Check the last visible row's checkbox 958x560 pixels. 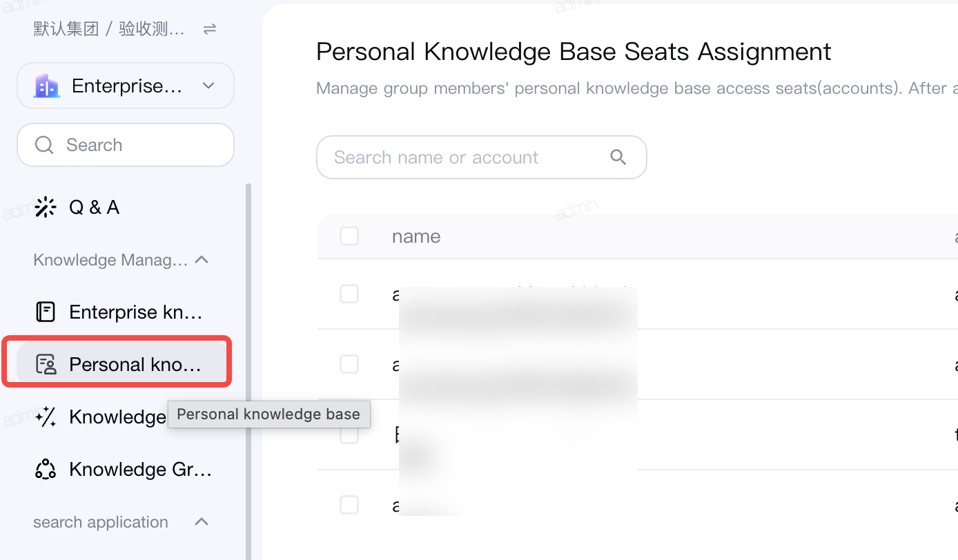coord(349,505)
